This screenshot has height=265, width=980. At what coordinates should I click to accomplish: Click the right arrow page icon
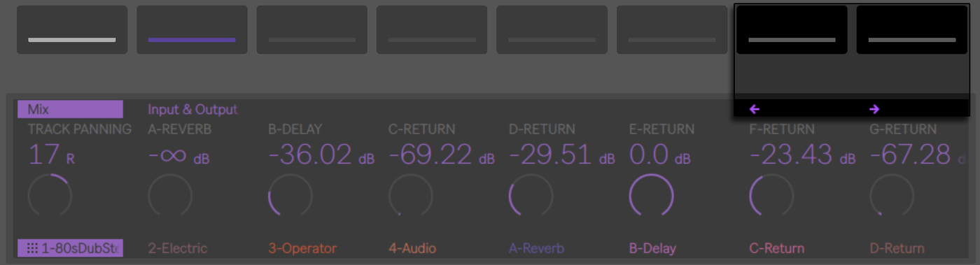874,109
